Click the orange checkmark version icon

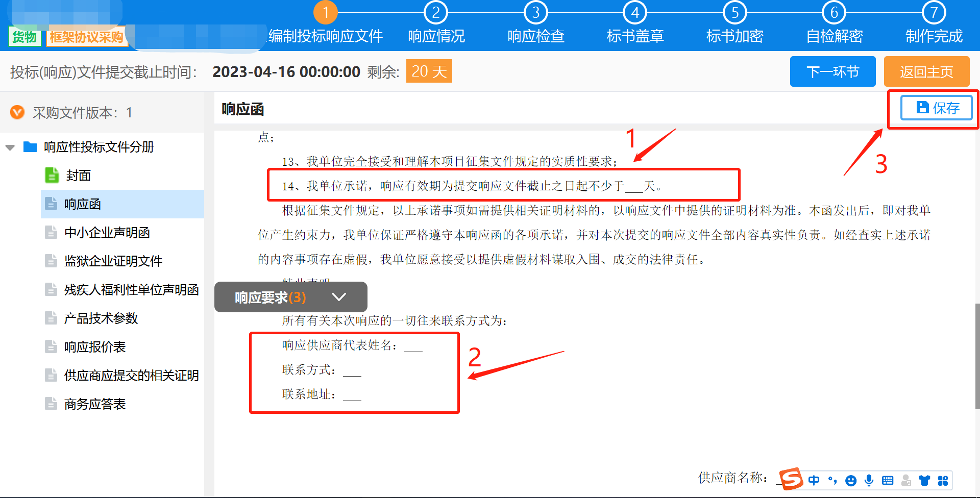[17, 112]
